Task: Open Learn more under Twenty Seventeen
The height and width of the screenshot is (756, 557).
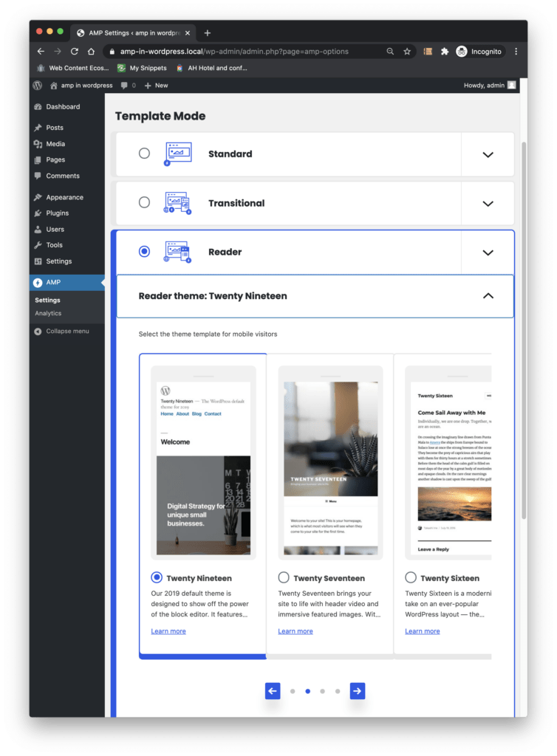Action: [x=295, y=631]
